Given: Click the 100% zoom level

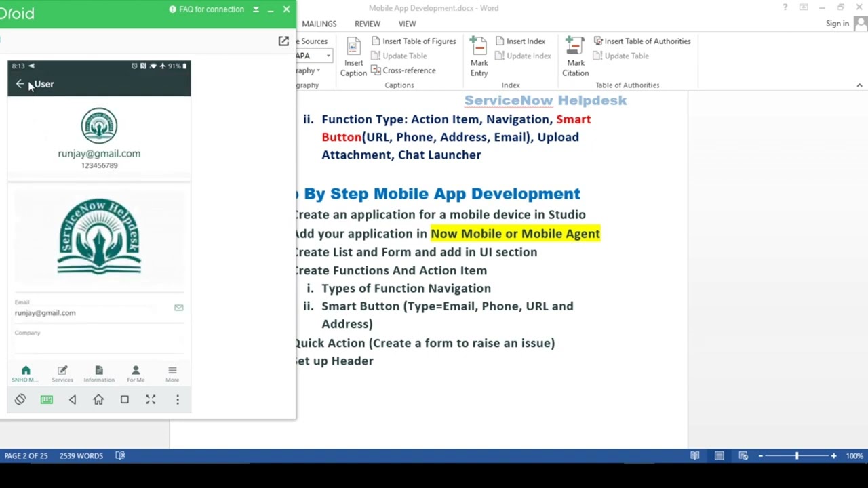Looking at the screenshot, I should [x=854, y=455].
